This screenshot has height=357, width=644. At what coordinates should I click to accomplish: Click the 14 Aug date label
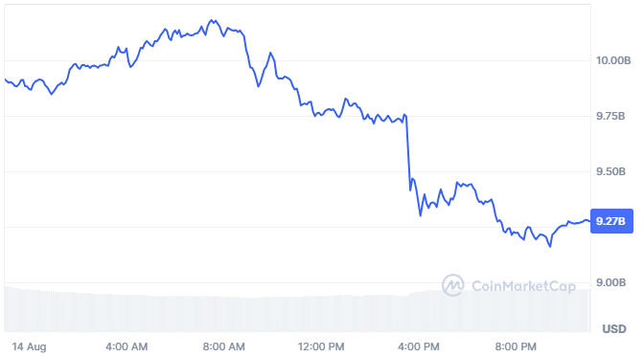[x=29, y=346]
